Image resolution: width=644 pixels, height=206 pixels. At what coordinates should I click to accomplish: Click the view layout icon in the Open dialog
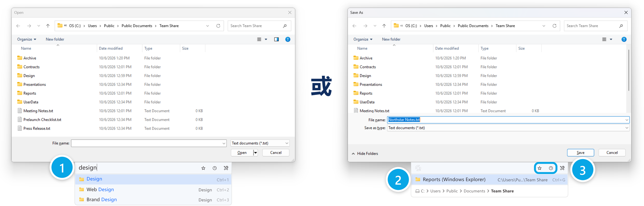point(259,39)
